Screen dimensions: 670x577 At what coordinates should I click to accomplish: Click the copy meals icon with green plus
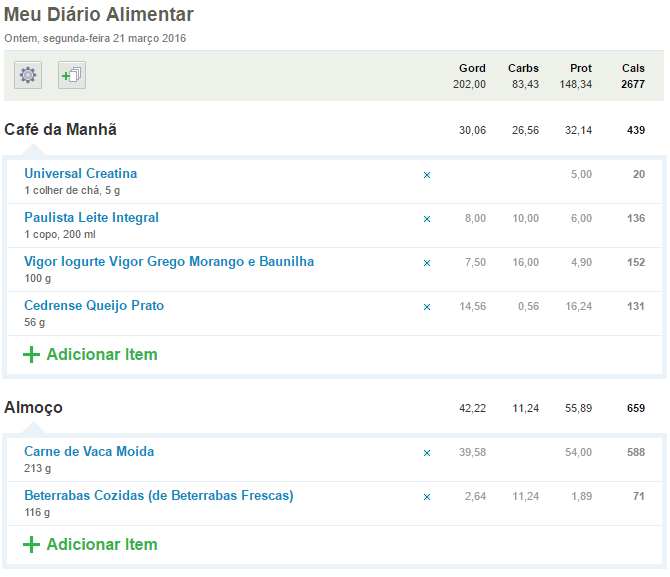tap(72, 75)
